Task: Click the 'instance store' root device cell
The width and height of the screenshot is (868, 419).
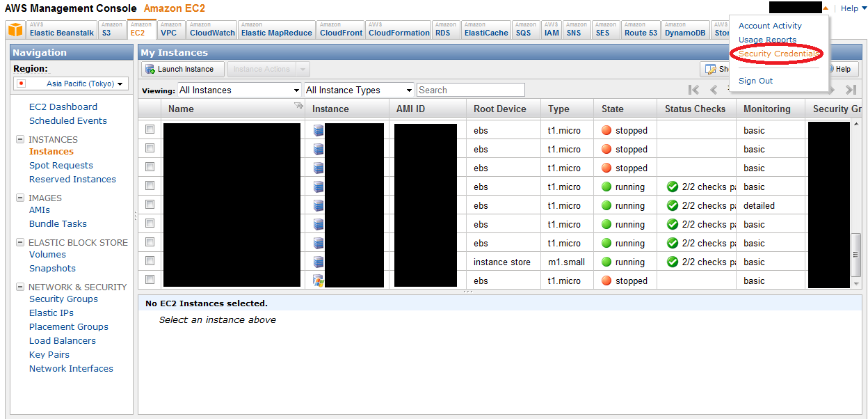Action: (x=502, y=262)
